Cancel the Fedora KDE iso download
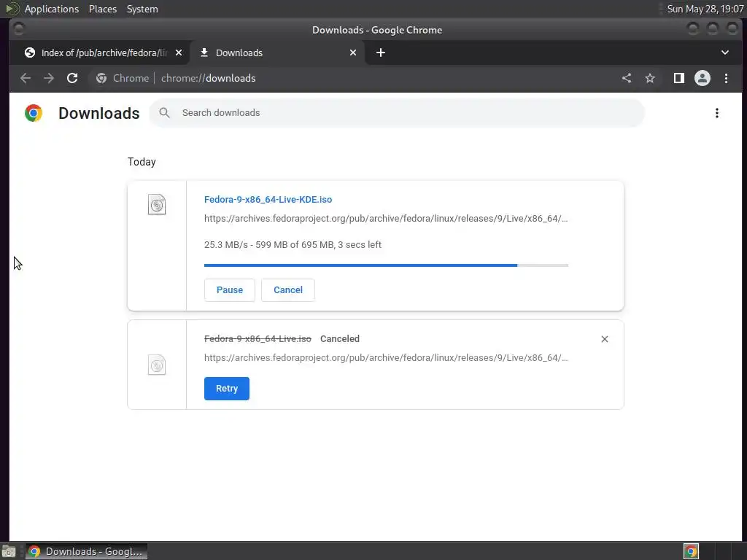Image resolution: width=747 pixels, height=560 pixels. pyautogui.click(x=288, y=290)
